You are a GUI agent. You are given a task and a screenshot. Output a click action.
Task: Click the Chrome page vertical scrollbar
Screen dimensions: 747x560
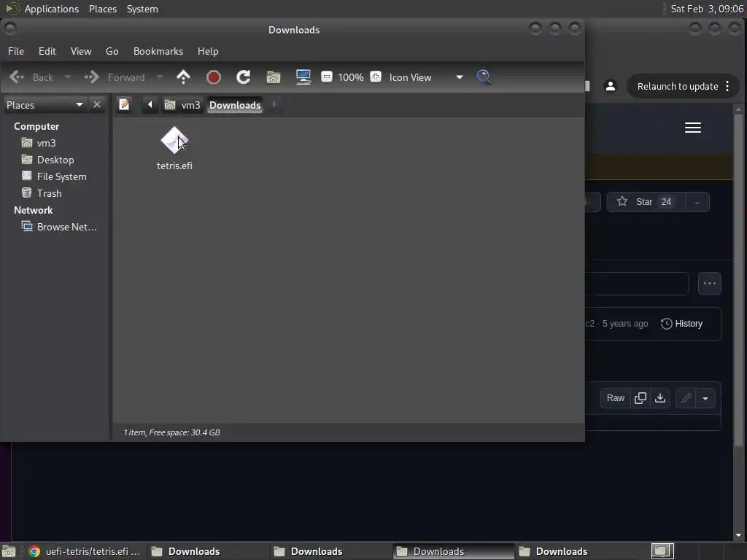click(x=738, y=279)
